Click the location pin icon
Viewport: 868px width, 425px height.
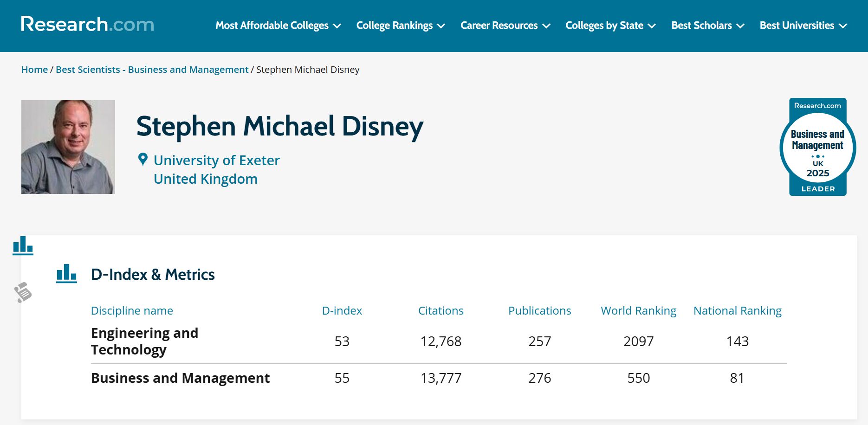coord(143,160)
